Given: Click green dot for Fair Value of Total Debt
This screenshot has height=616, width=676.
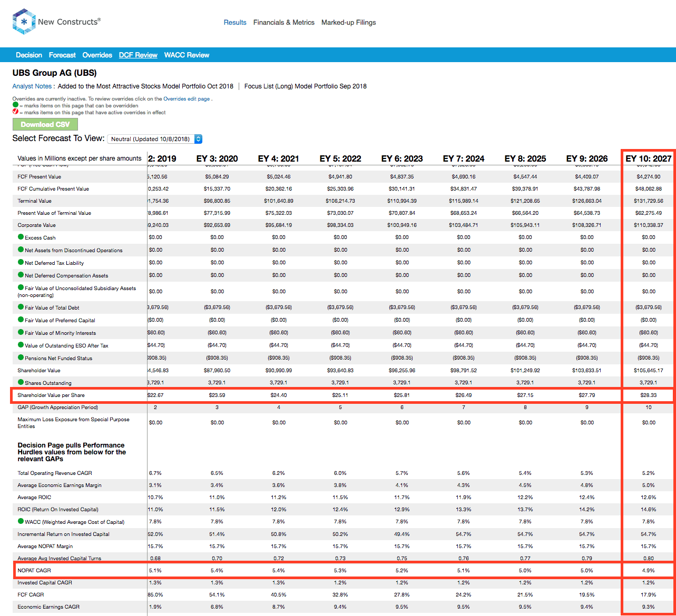Looking at the screenshot, I should point(21,307).
